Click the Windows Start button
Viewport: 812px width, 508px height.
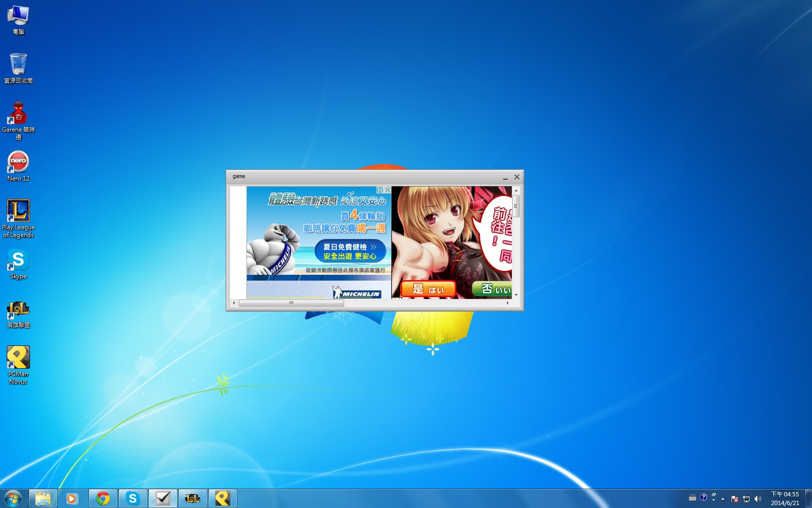(13, 498)
